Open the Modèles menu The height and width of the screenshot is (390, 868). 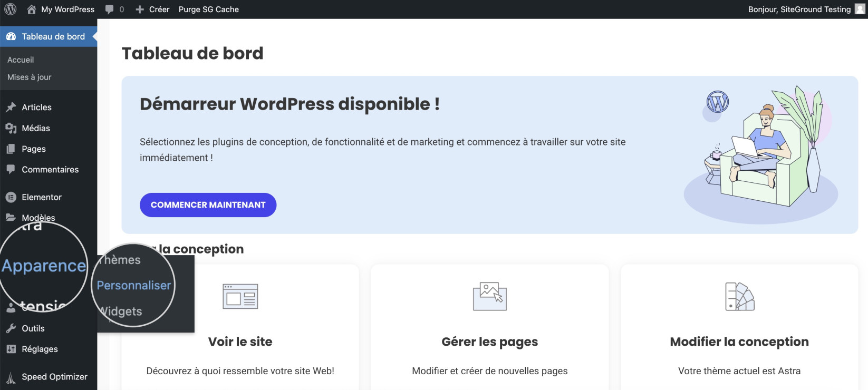[x=38, y=218]
